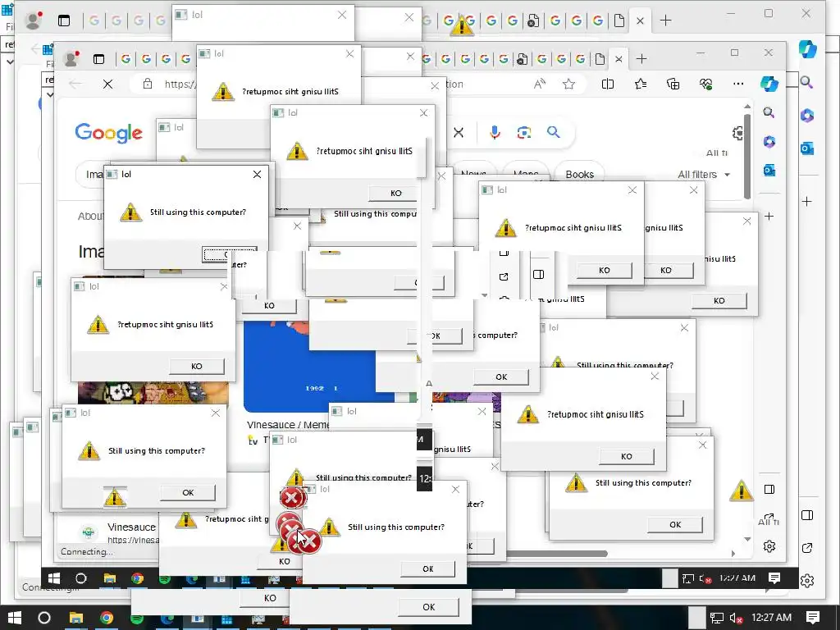Open outer taskbar Start menu
The width and height of the screenshot is (840, 630).
click(14, 618)
